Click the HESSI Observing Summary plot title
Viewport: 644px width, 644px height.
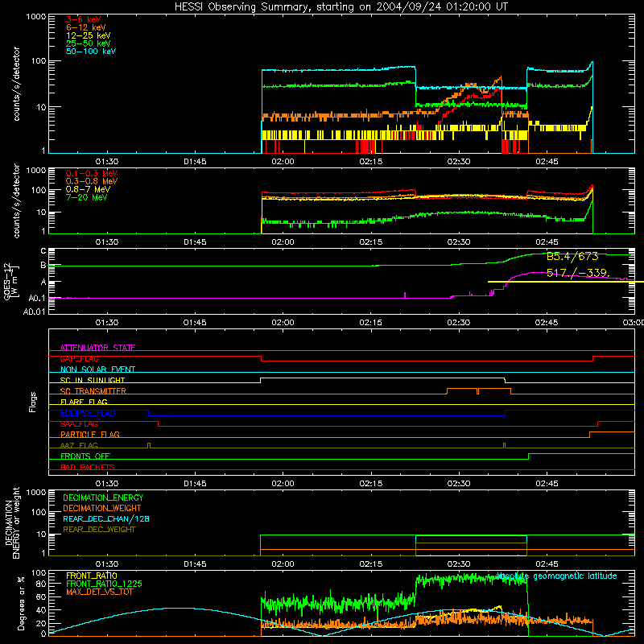341,7
